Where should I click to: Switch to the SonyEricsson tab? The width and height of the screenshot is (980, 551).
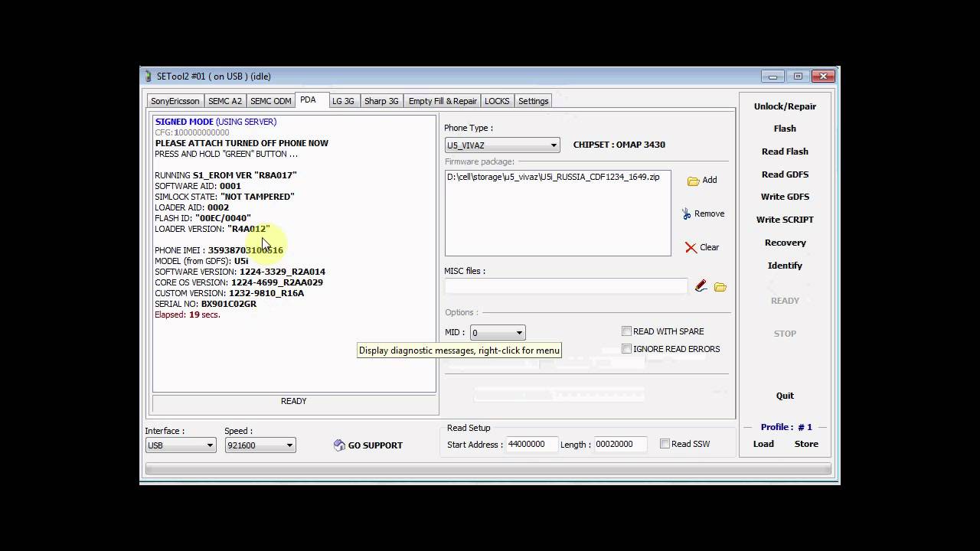coord(175,101)
